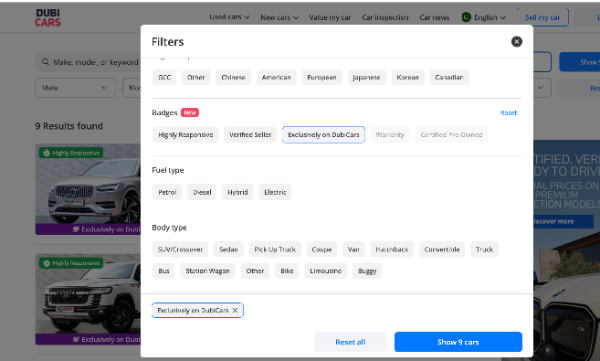
Task: Select the American spec chip
Action: [276, 77]
